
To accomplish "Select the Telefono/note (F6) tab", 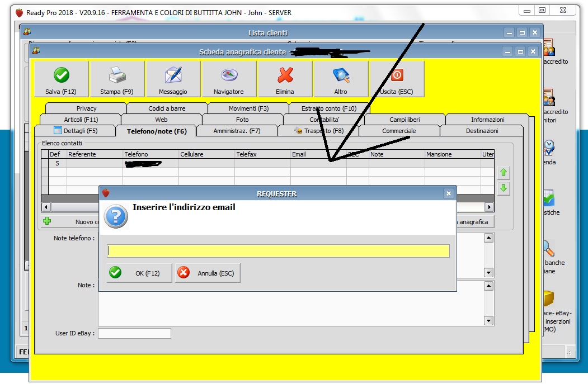I will pyautogui.click(x=157, y=131).
